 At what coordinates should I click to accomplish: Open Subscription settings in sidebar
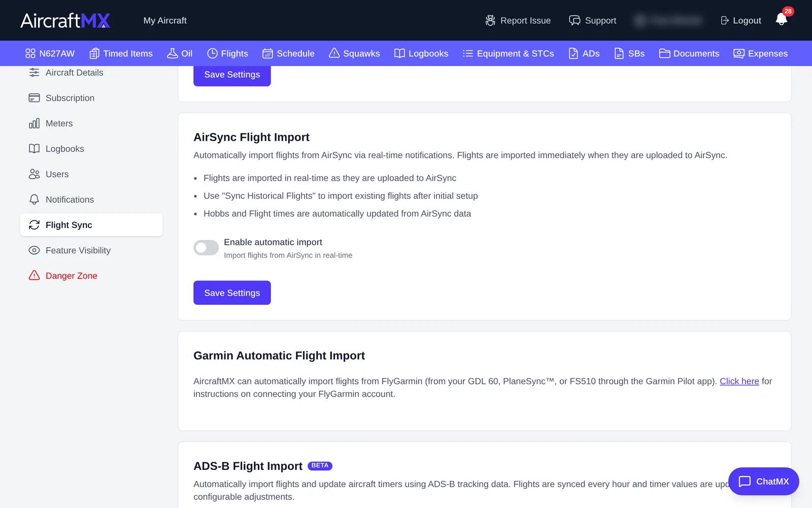coord(91,98)
